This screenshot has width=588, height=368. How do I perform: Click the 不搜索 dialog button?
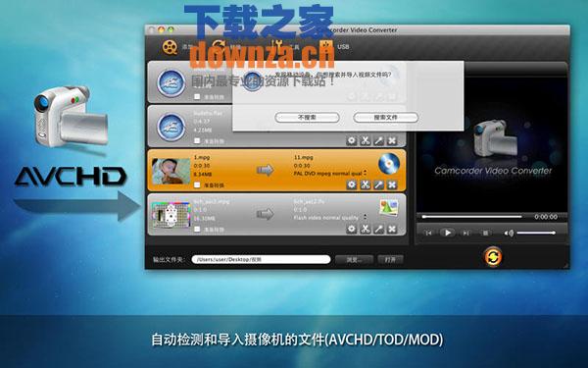click(307, 118)
